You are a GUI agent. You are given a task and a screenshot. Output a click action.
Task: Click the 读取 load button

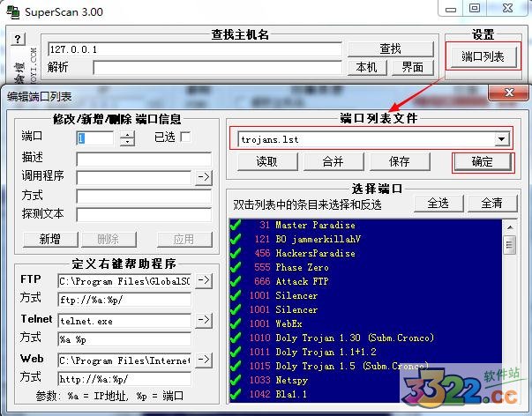(x=267, y=161)
